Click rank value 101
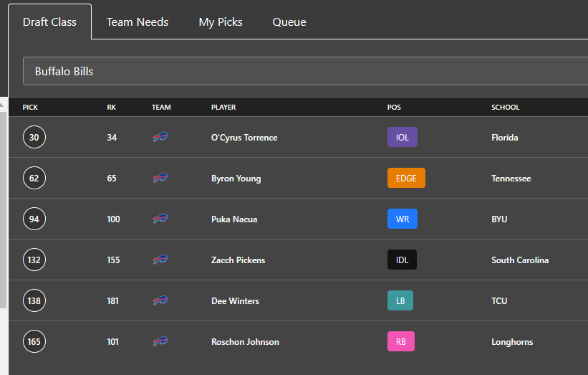 [112, 342]
